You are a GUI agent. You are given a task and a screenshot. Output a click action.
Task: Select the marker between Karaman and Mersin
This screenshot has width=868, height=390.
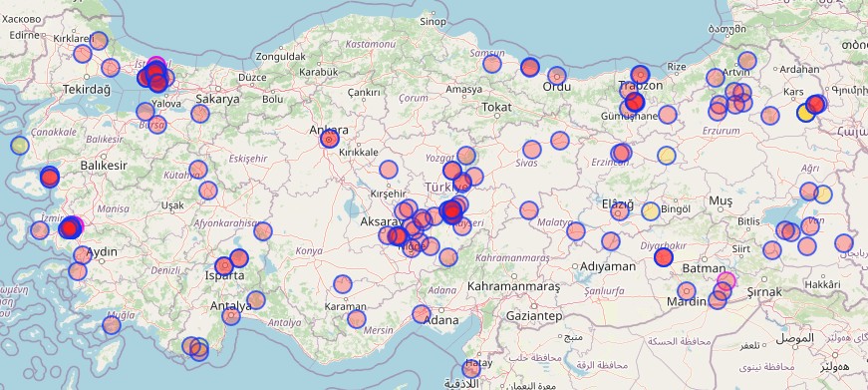(x=357, y=319)
